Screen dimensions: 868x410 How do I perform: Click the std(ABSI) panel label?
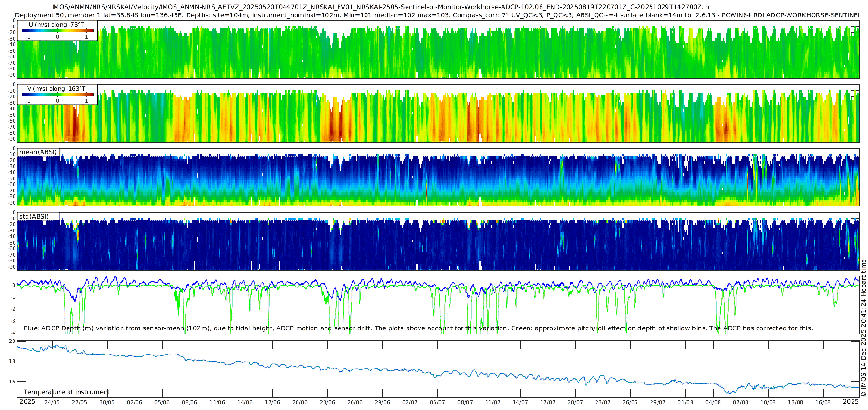34,216
